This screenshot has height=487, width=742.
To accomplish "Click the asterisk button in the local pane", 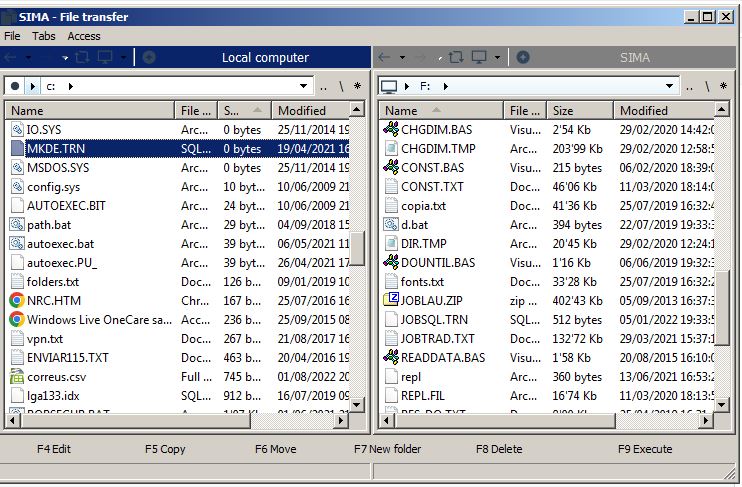I will pyautogui.click(x=358, y=87).
